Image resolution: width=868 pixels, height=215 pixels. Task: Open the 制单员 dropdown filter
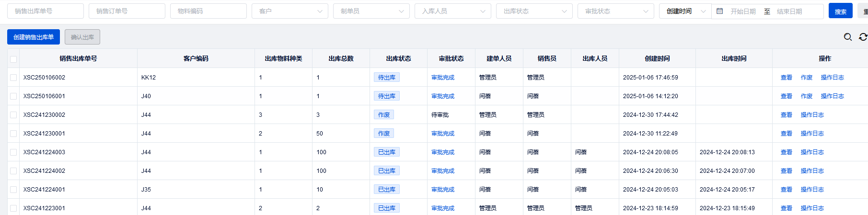(x=371, y=11)
